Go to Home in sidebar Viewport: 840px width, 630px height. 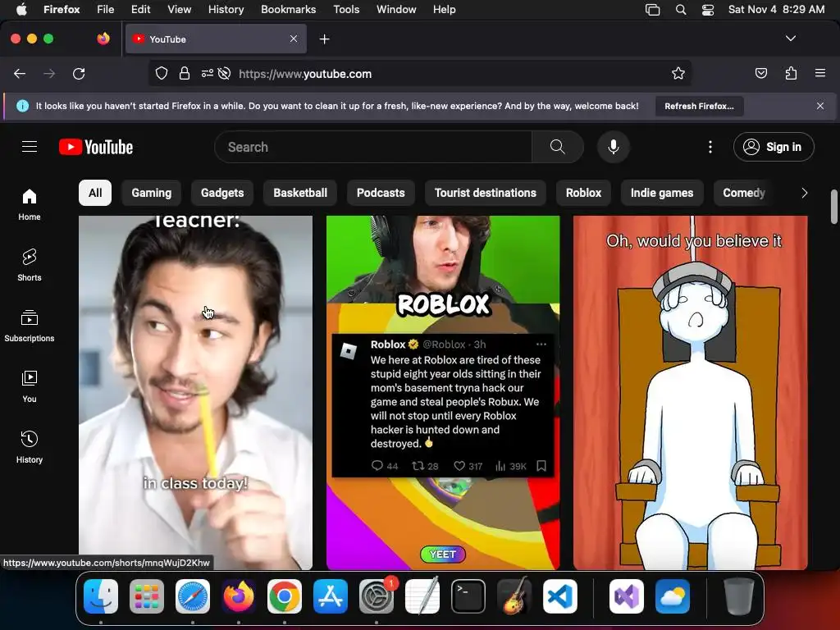[30, 204]
